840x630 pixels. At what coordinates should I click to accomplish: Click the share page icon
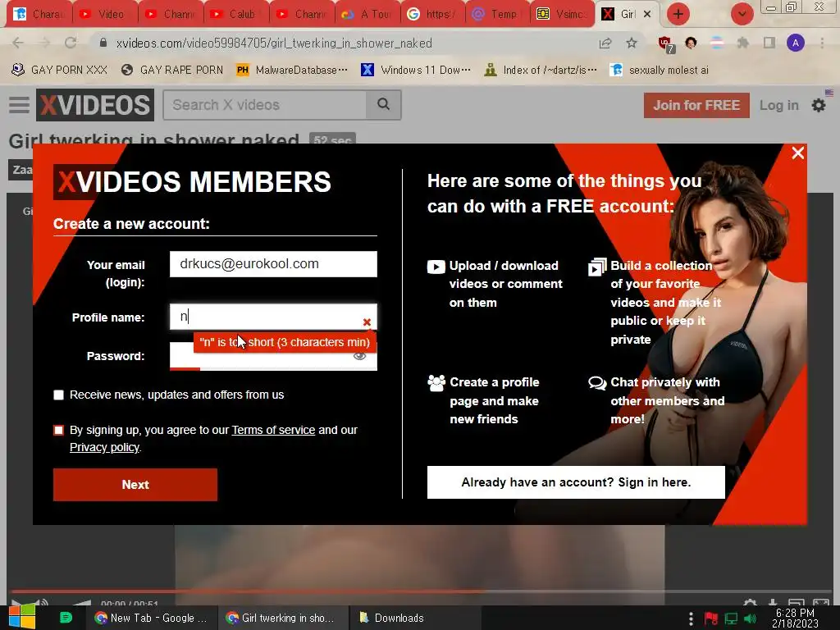point(605,43)
